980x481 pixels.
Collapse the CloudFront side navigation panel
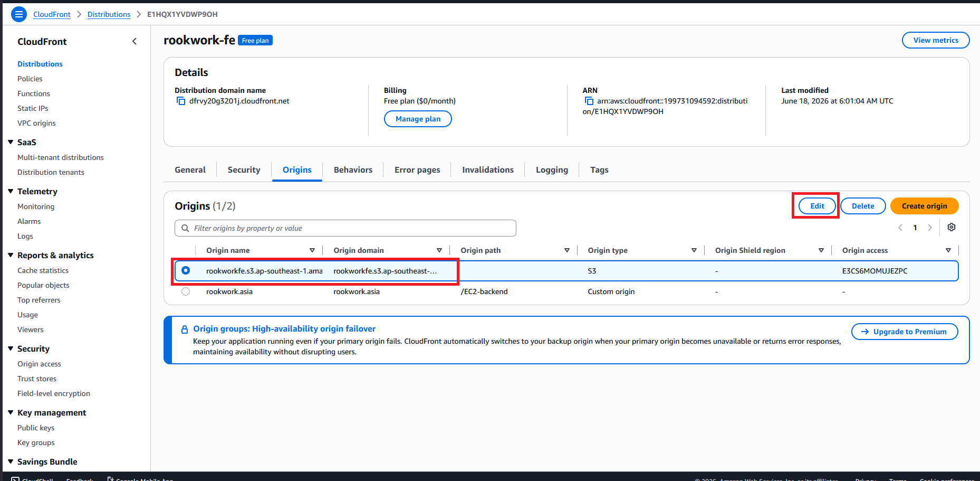pos(134,41)
